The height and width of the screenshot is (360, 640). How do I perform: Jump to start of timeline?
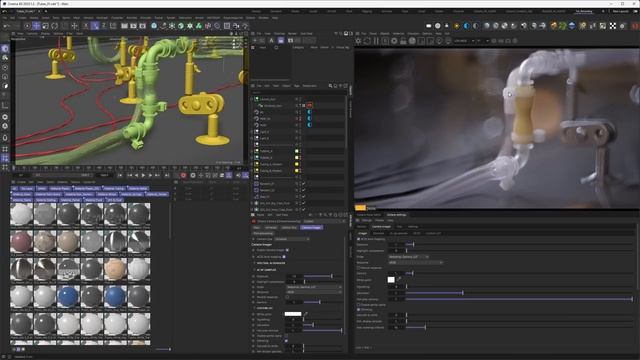click(x=120, y=175)
